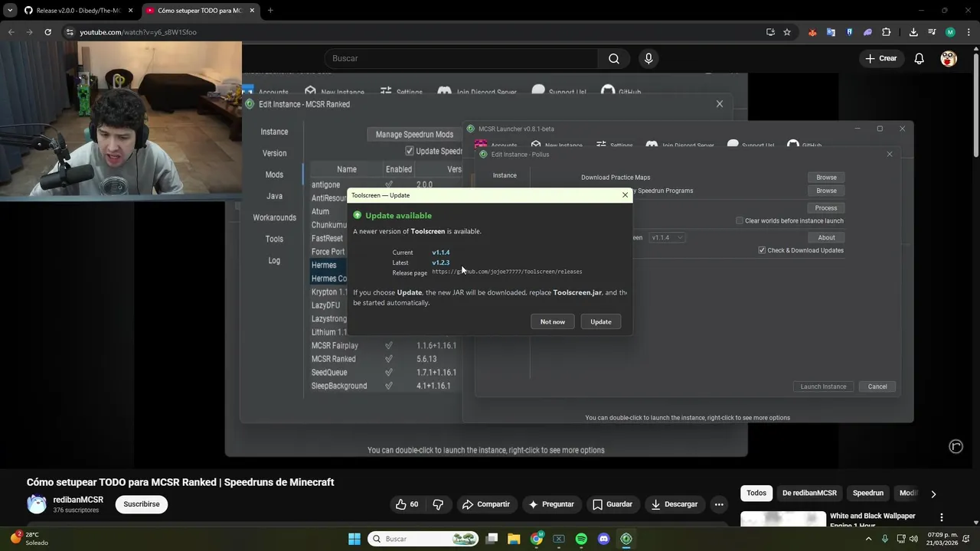980x551 pixels.
Task: Switch to the GitHub Release v2.0.0 tab
Action: pyautogui.click(x=78, y=11)
